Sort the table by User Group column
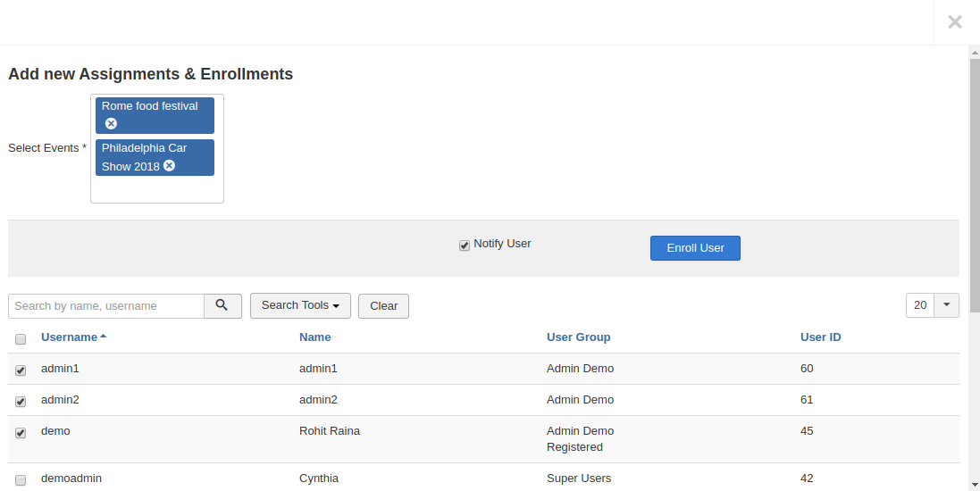Image resolution: width=980 pixels, height=491 pixels. pyautogui.click(x=578, y=337)
